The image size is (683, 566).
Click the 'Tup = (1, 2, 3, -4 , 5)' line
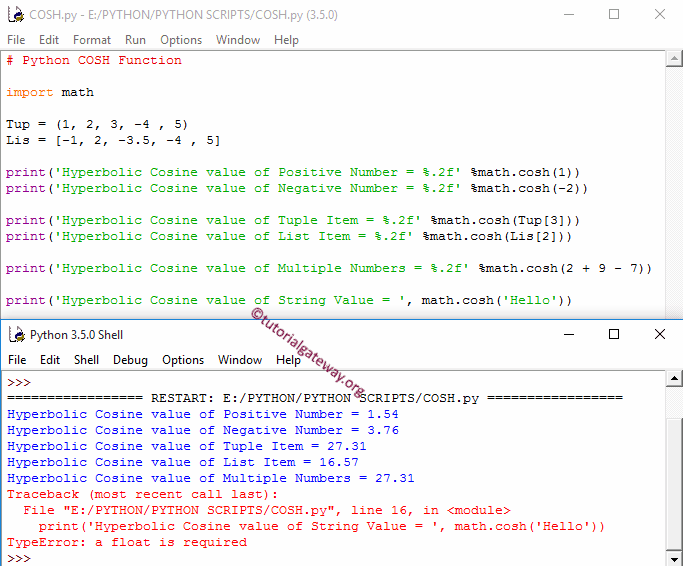point(97,125)
